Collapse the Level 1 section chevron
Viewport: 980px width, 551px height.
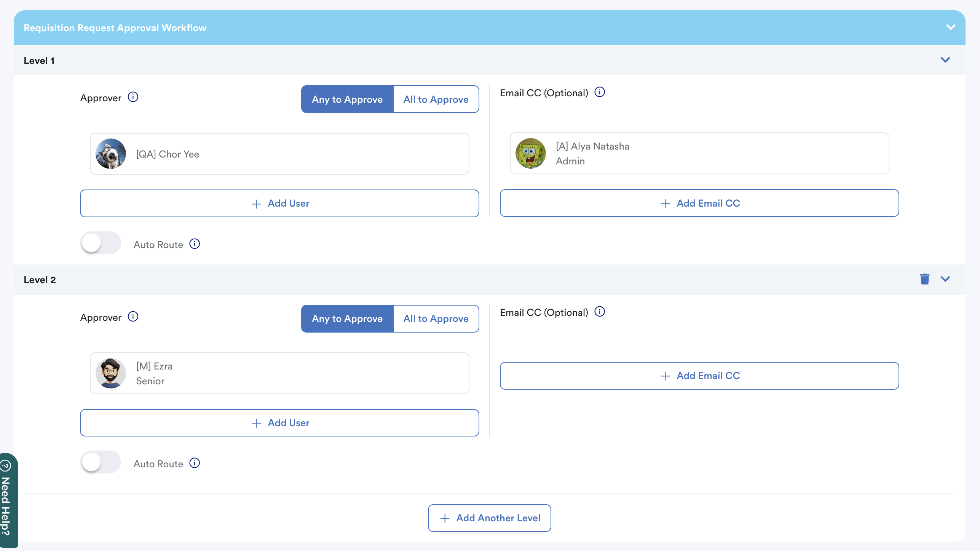pos(945,60)
